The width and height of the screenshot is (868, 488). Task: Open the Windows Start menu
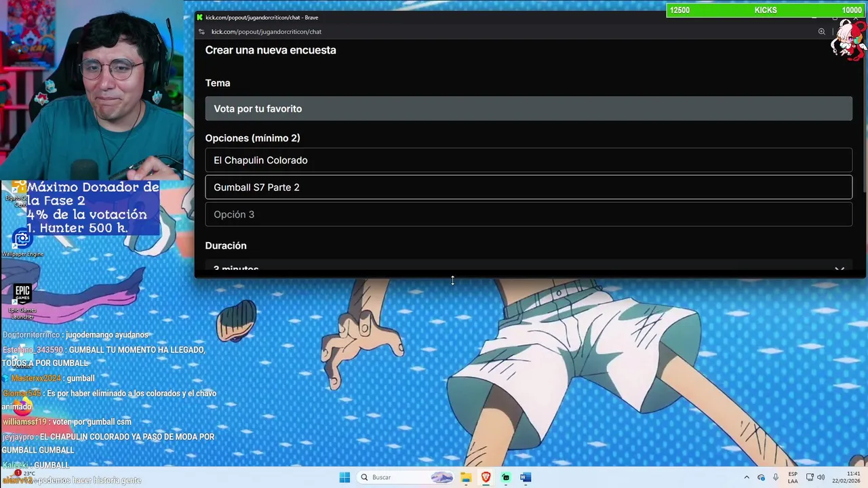point(344,477)
